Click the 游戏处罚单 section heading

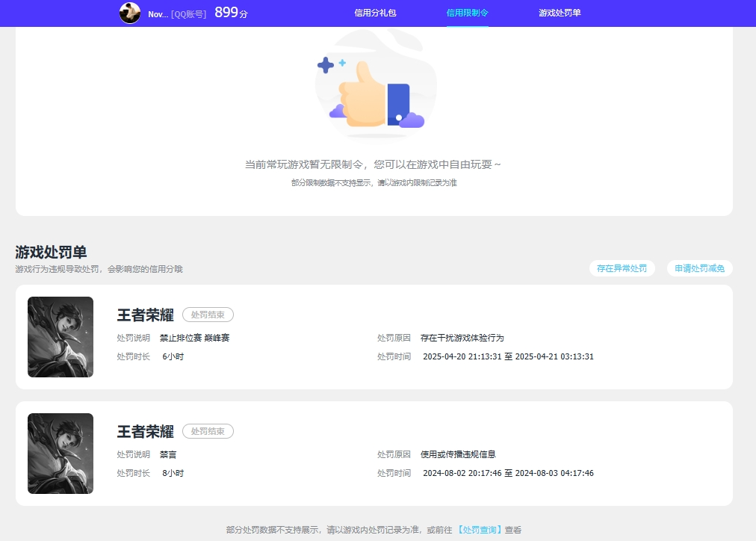point(51,252)
